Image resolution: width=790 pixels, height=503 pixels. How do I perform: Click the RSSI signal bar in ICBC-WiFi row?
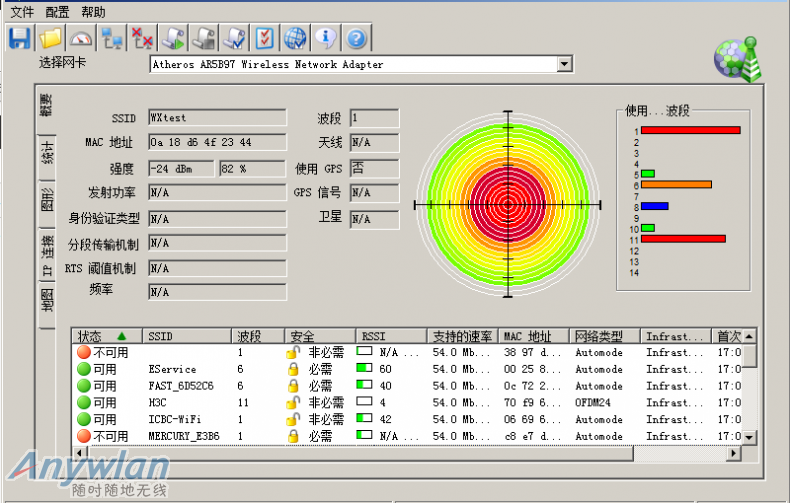[x=364, y=418]
